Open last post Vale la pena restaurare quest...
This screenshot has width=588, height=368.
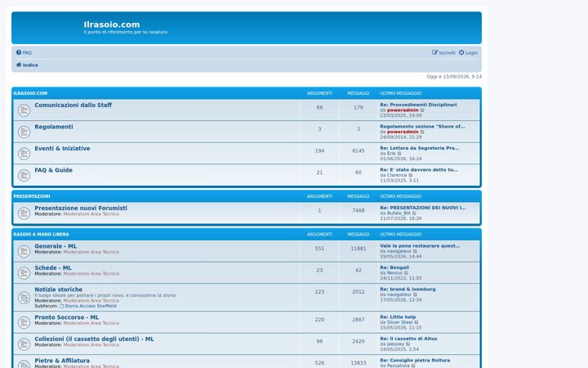click(x=420, y=246)
